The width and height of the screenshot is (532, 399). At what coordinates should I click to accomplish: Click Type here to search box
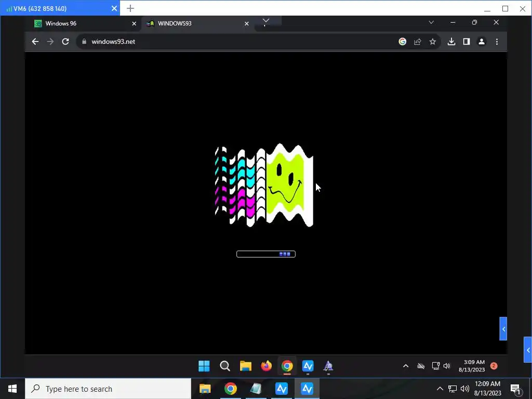108,389
